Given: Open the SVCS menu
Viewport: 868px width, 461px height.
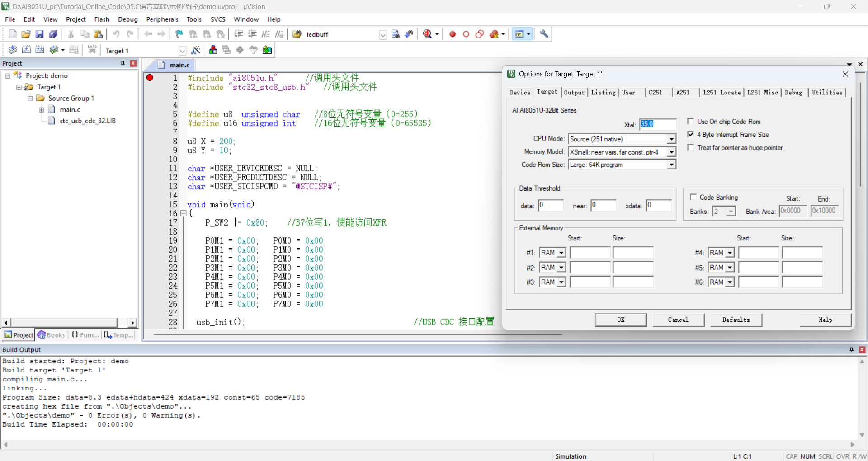Looking at the screenshot, I should pos(218,19).
